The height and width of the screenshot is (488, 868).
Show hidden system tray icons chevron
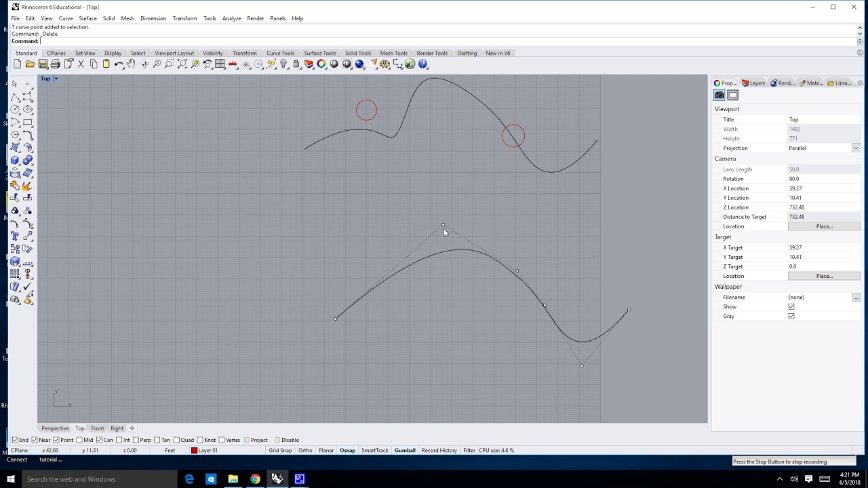coord(778,479)
